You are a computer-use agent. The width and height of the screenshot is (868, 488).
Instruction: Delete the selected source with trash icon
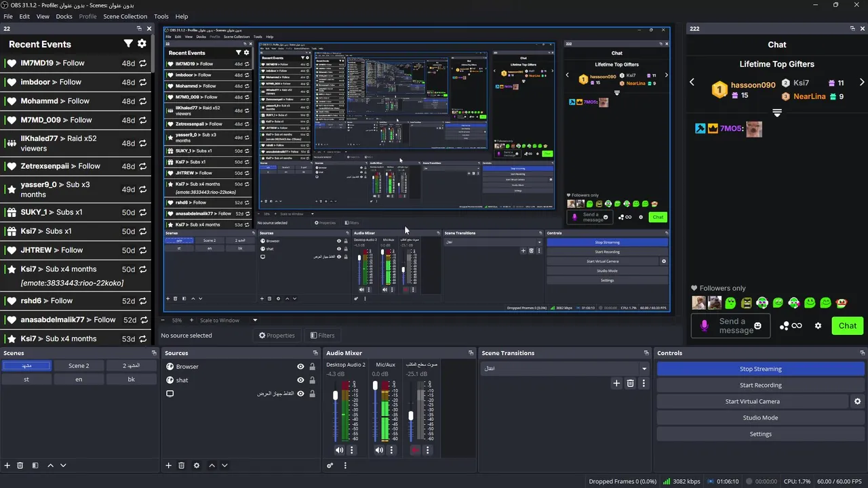(x=182, y=466)
